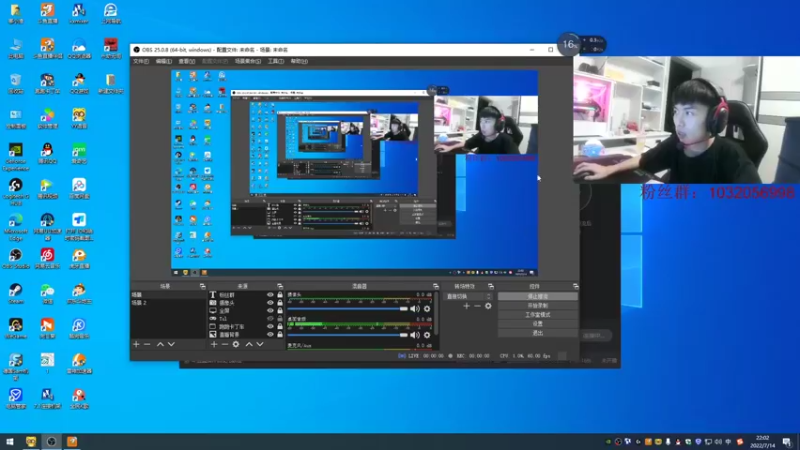
Task: Remove selected scene with the minus icon
Action: tap(147, 344)
